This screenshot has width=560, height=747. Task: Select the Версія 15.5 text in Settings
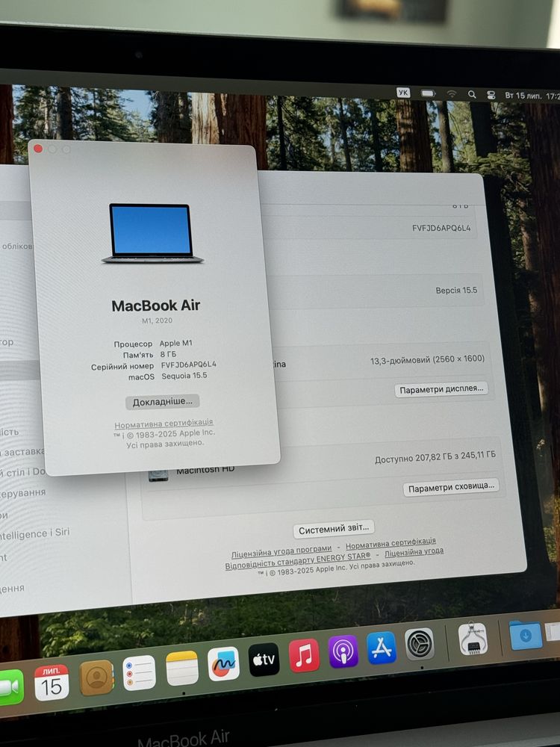tap(456, 290)
